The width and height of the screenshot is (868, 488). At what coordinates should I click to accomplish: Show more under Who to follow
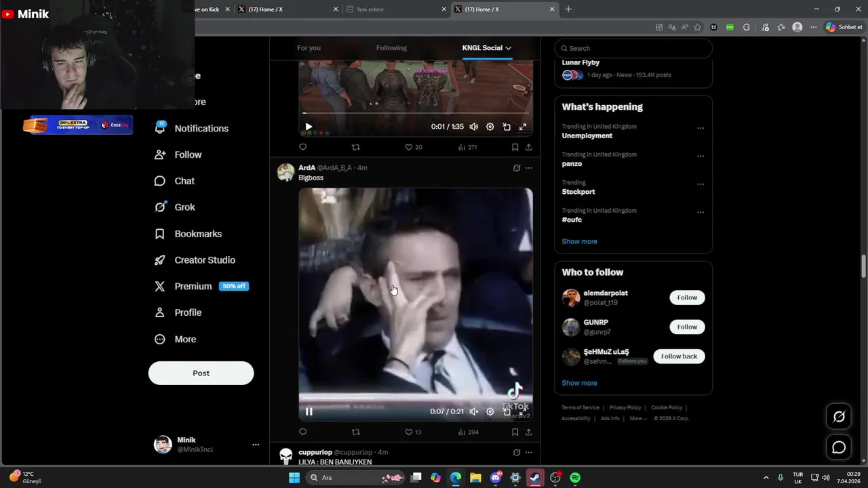pos(579,383)
